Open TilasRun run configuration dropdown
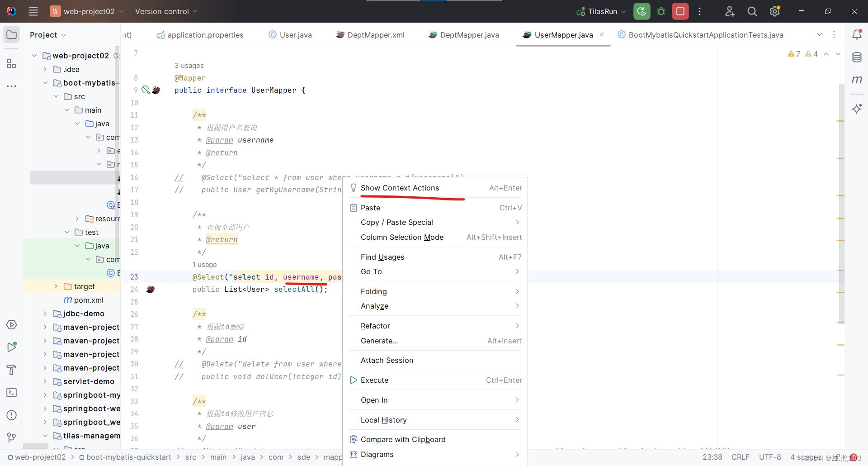 tap(601, 11)
